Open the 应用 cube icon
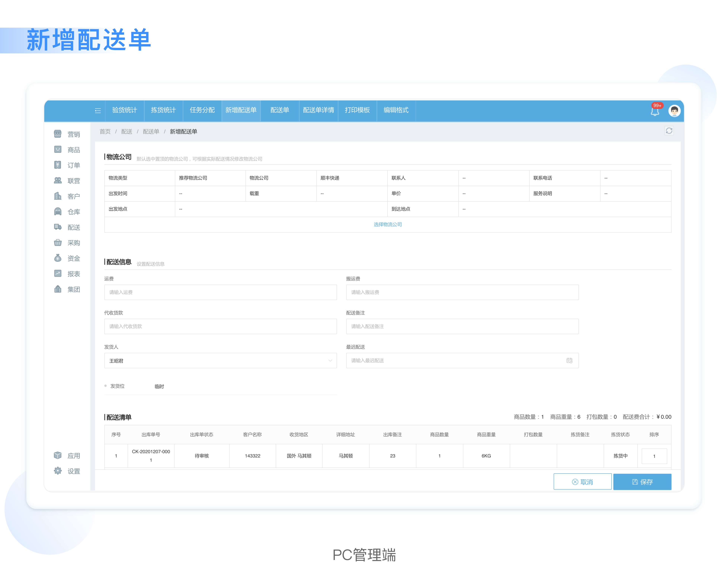Image resolution: width=728 pixels, height=575 pixels. coord(58,455)
